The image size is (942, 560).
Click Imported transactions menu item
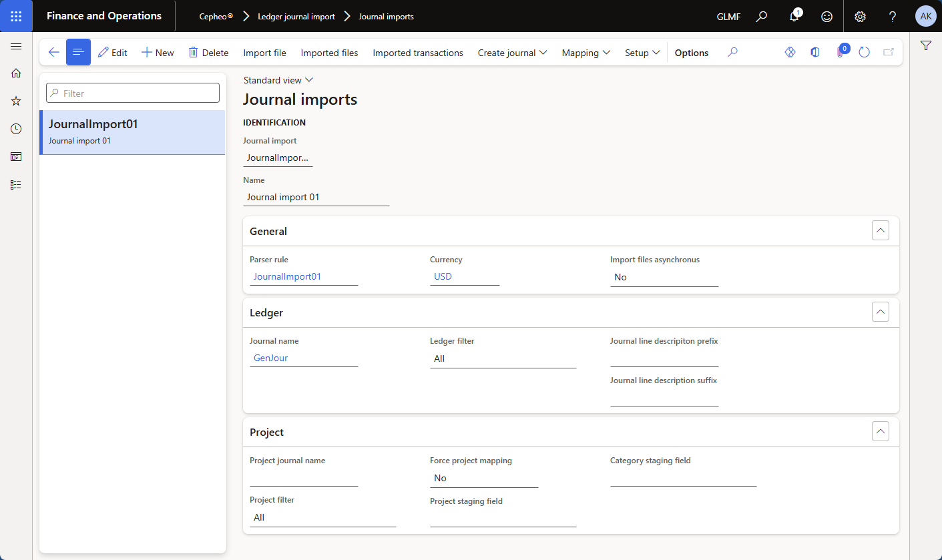pyautogui.click(x=417, y=53)
